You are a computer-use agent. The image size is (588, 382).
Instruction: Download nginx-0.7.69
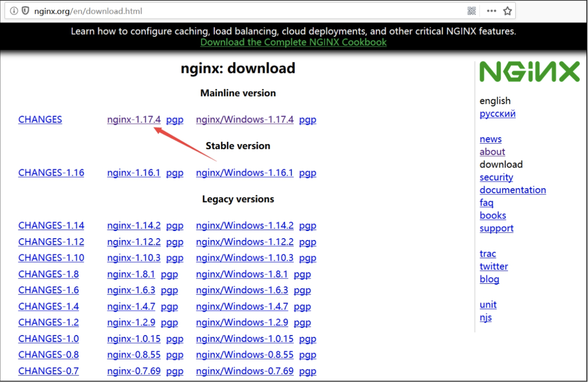tap(134, 372)
